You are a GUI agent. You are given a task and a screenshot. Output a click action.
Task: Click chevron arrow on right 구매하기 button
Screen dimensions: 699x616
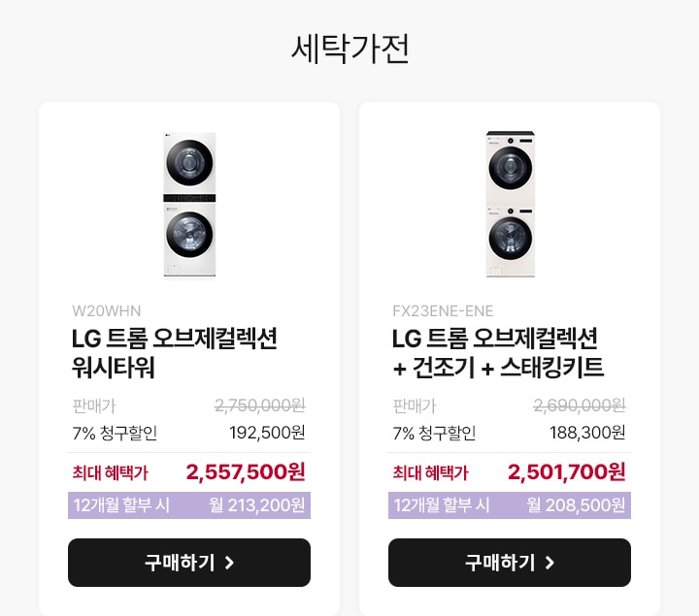tap(549, 563)
